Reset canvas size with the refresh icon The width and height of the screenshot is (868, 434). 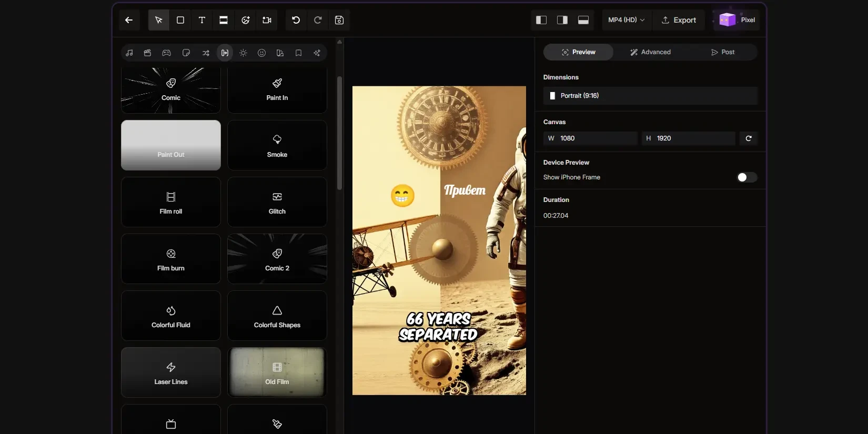749,138
